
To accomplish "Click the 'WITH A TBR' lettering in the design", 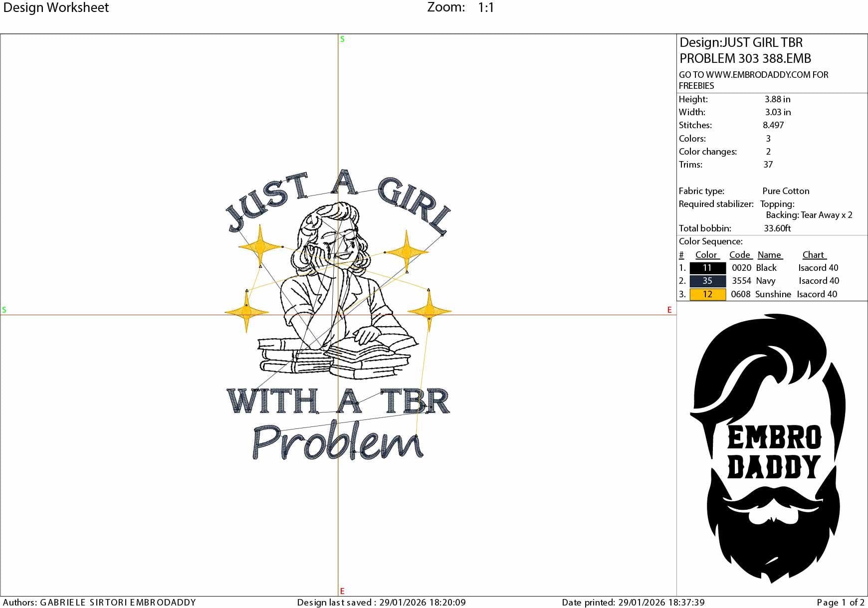I will pyautogui.click(x=338, y=402).
